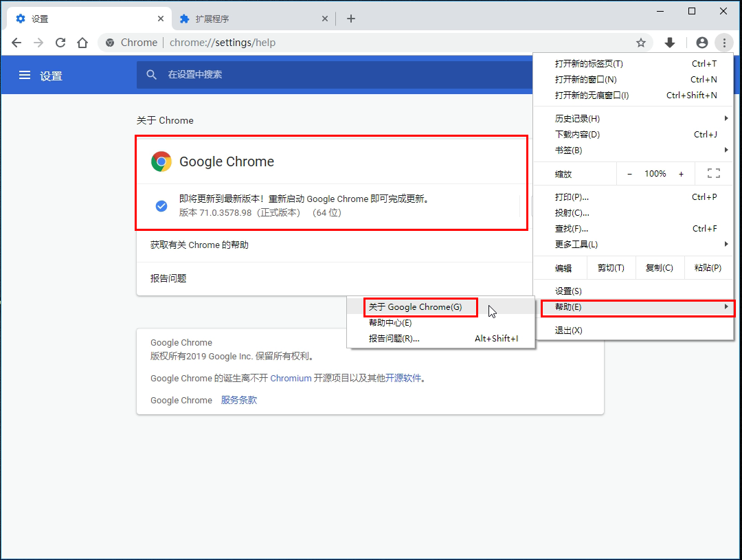This screenshot has width=742, height=560.
Task: Go back with the browser back arrow
Action: click(x=16, y=43)
